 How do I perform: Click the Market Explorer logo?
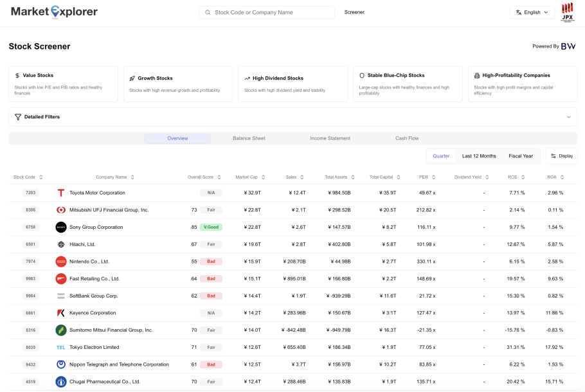pyautogui.click(x=55, y=12)
